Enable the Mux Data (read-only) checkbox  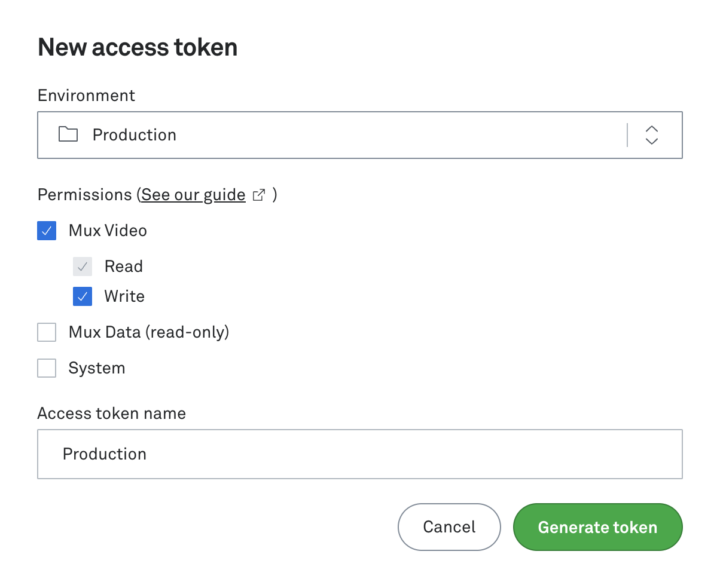[47, 332]
